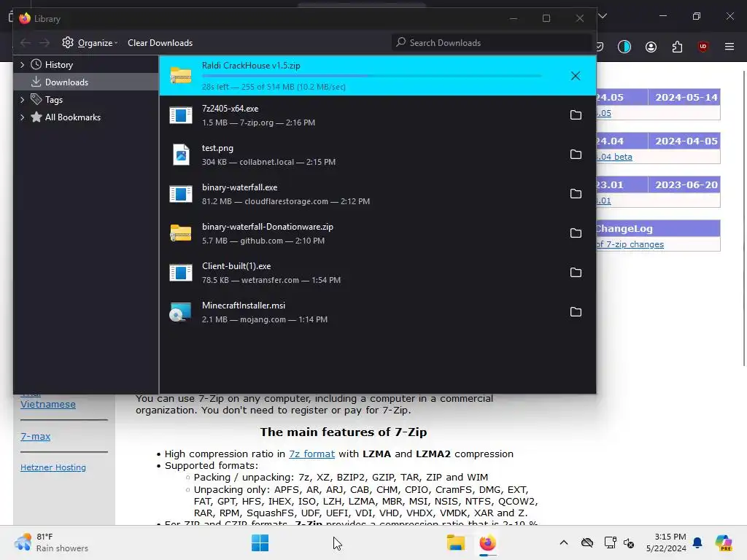The width and height of the screenshot is (747, 560).
Task: Select Tags in the Library sidebar
Action: click(x=86, y=99)
